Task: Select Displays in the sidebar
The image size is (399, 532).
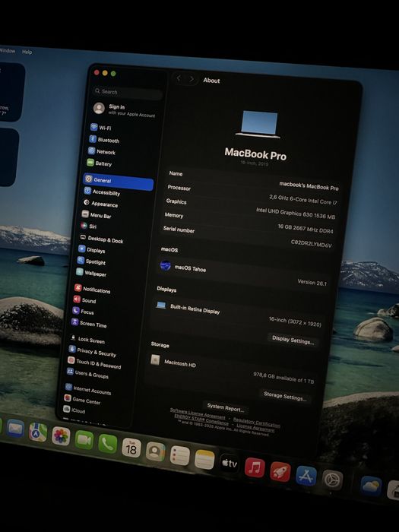Action: click(92, 250)
